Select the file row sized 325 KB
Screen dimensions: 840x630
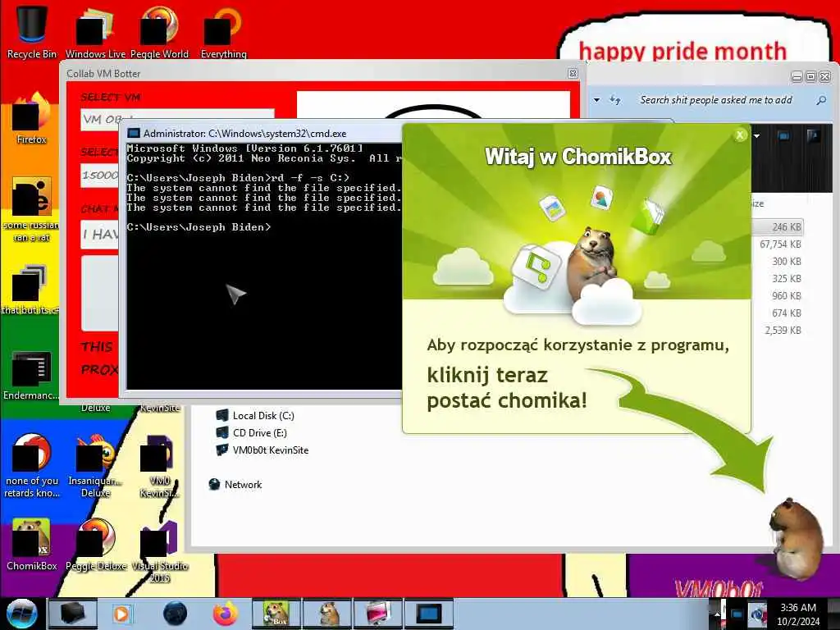[778, 279]
